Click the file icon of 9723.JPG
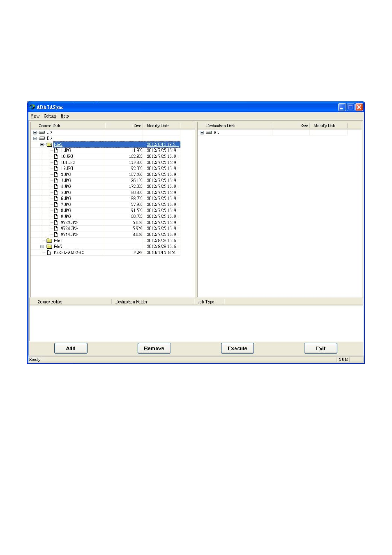Viewport: 392px width, 555px height. (x=56, y=222)
